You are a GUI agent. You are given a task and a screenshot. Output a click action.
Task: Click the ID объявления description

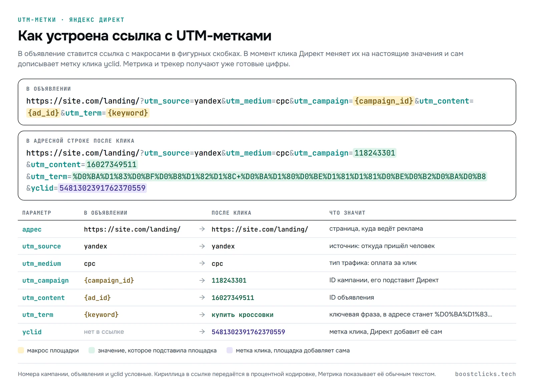pyautogui.click(x=352, y=297)
